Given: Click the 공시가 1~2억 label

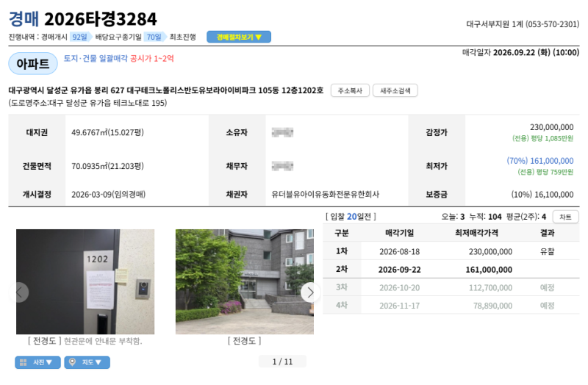Looking at the screenshot, I should point(152,58).
